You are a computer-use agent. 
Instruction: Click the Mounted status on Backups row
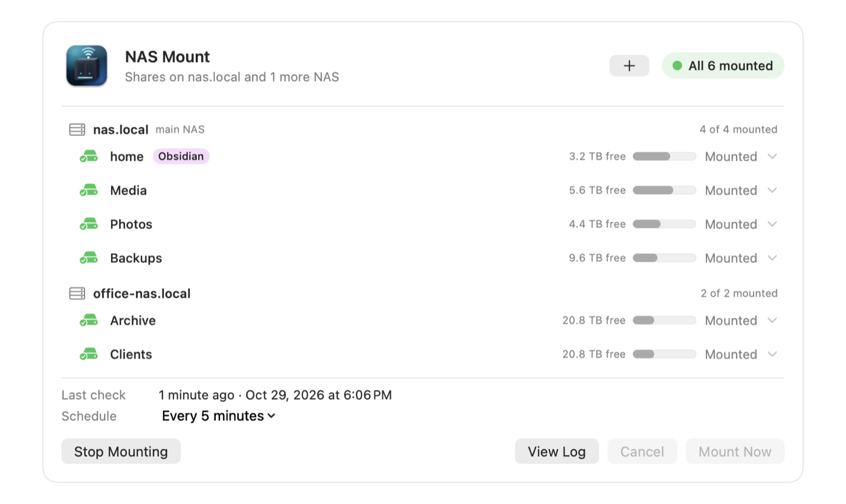tap(731, 258)
